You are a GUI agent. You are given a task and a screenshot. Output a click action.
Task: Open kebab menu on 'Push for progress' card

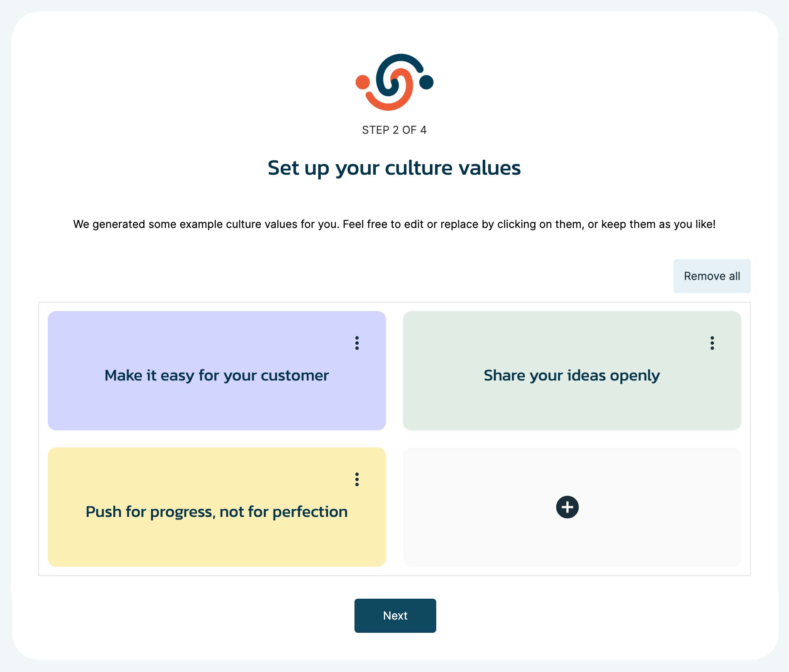357,479
